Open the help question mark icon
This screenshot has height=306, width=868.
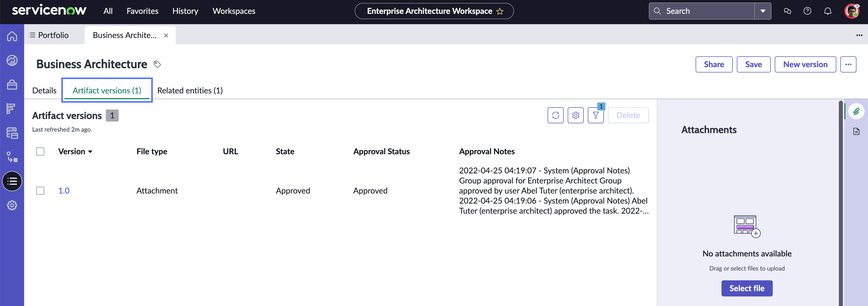coord(807,11)
